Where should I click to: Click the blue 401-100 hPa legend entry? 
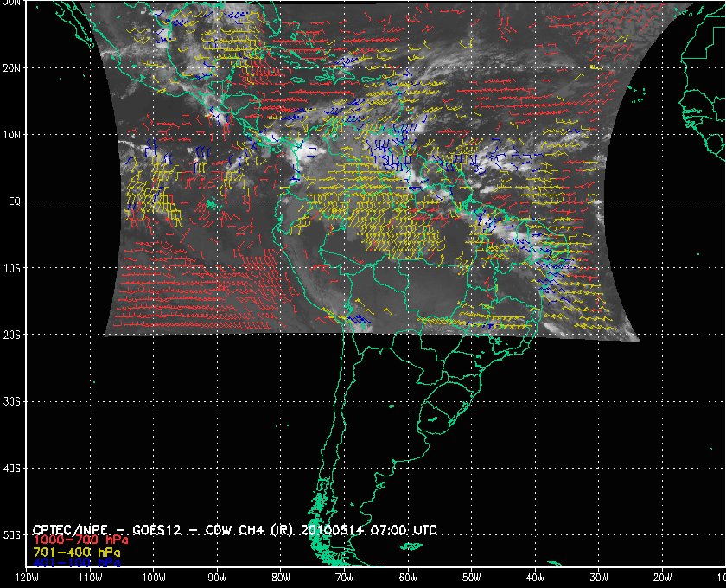(76, 563)
